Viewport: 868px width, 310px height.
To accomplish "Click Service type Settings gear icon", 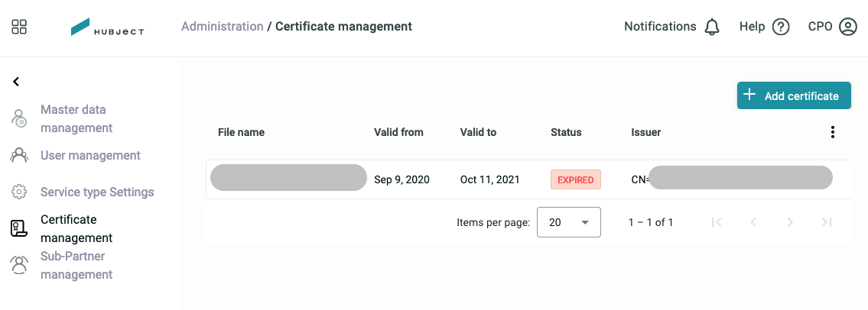I will [x=19, y=192].
